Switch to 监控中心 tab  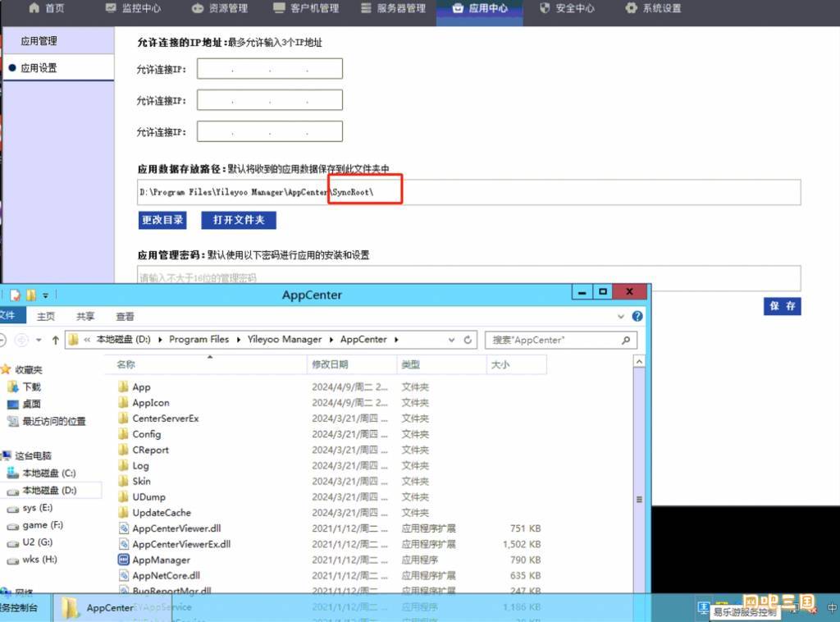click(134, 8)
